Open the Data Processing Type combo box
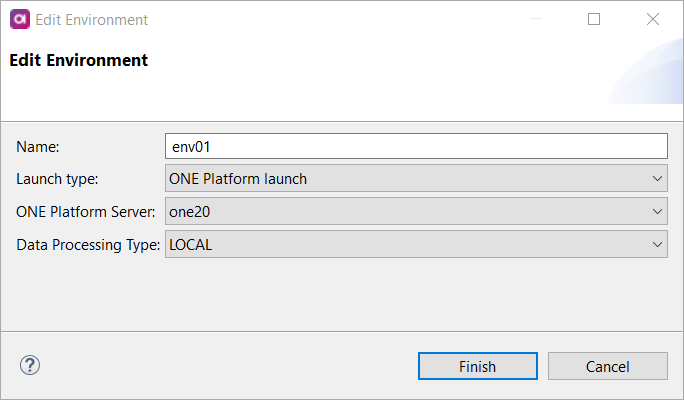684x400 pixels. tap(416, 244)
